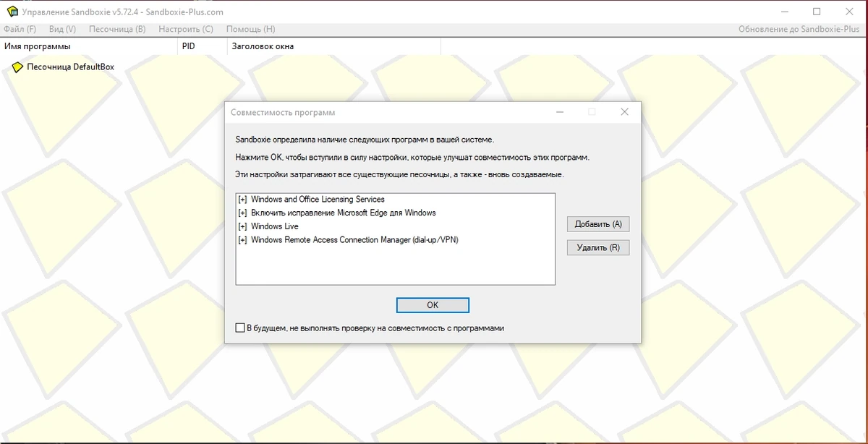Open the Настроить (C) menu
Screen dimensions: 868x444
[186, 29]
